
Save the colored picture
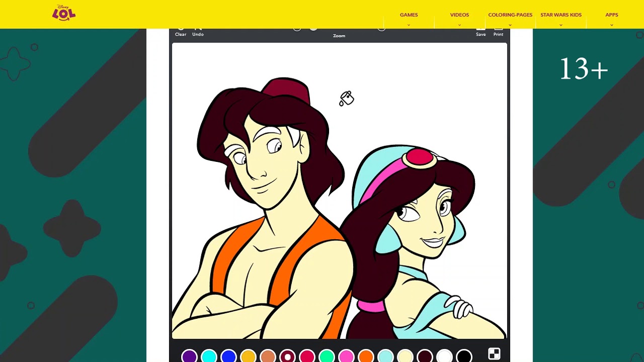[x=481, y=32]
